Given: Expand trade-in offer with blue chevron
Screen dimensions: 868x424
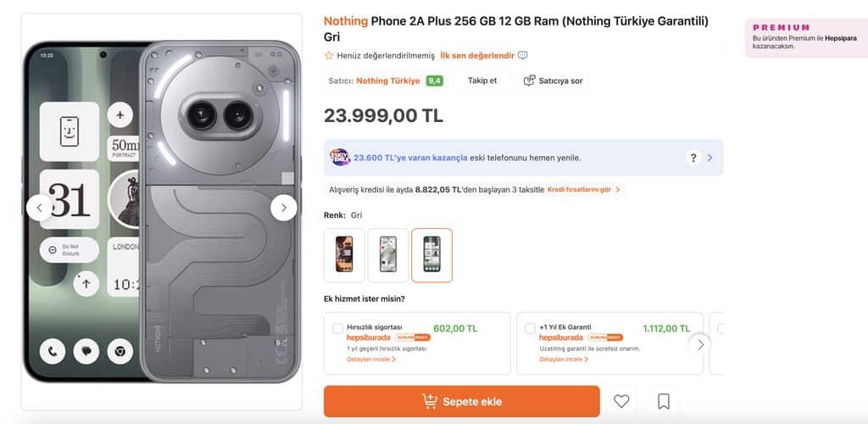Looking at the screenshot, I should (x=709, y=158).
